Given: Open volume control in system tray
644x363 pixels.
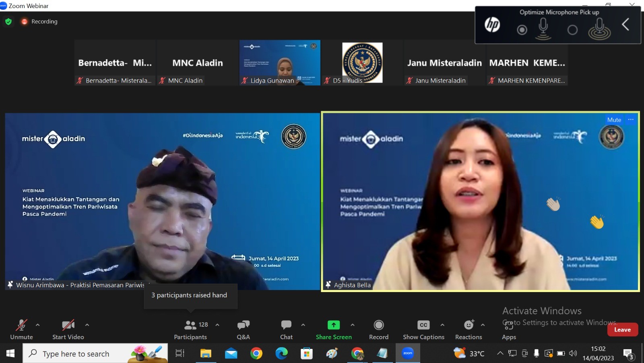Looking at the screenshot, I should pyautogui.click(x=573, y=353).
